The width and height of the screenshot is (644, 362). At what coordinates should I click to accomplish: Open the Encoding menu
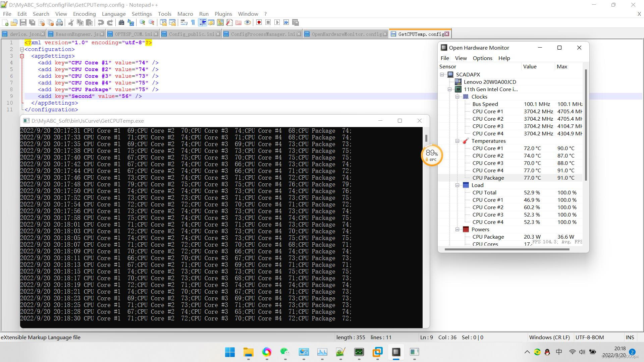pyautogui.click(x=84, y=14)
